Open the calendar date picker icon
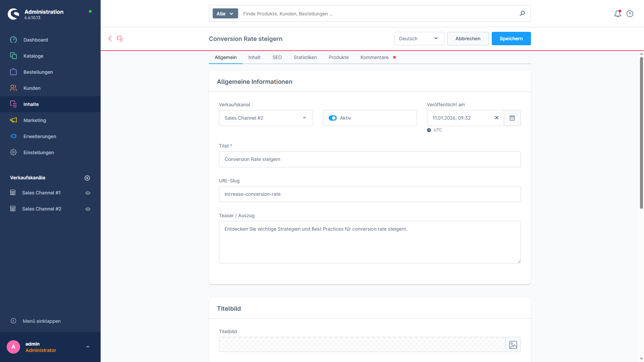 [512, 118]
